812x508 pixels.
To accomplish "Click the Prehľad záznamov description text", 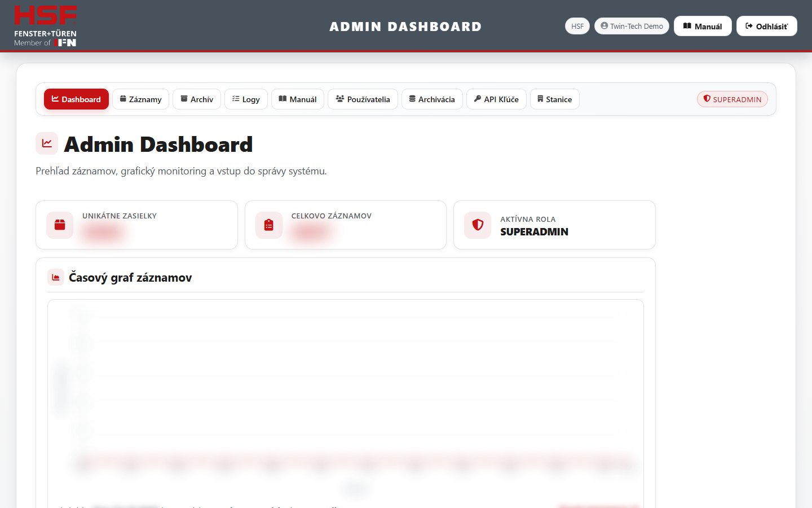I will [181, 171].
